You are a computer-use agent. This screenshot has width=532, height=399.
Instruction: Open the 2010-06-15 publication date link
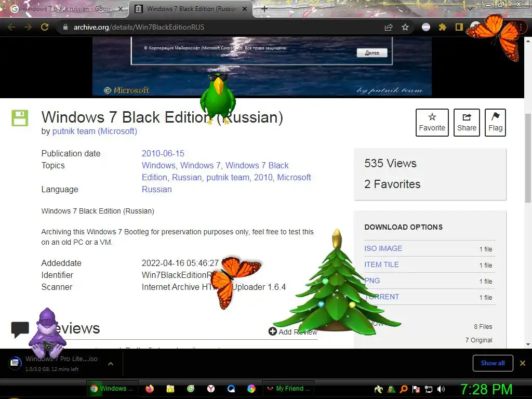click(163, 153)
